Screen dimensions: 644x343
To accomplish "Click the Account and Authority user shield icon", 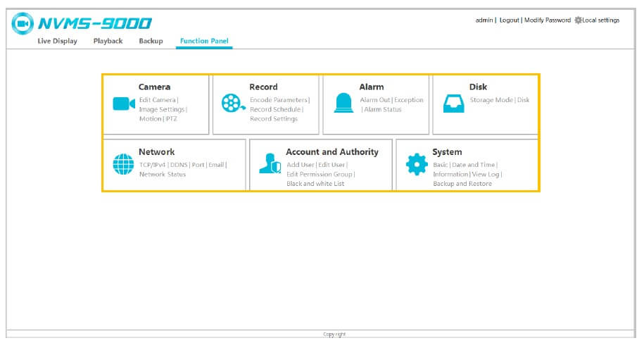I will coord(270,163).
